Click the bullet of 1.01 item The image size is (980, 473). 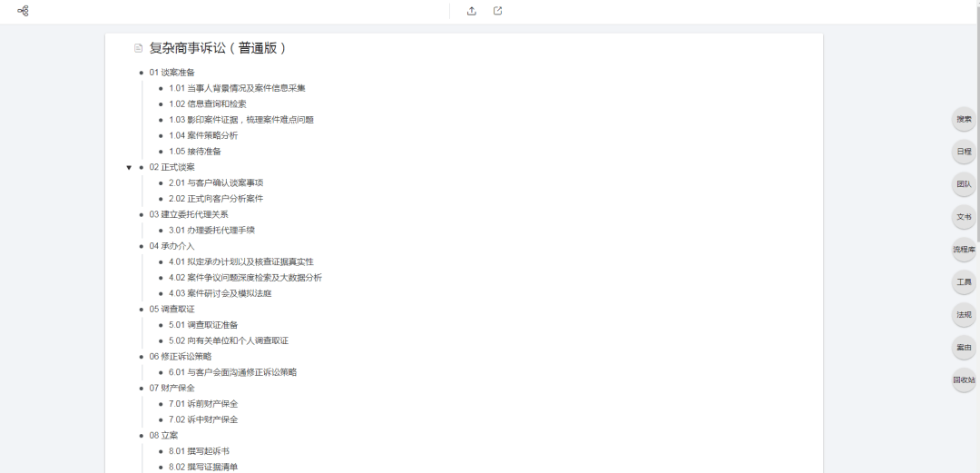click(162, 88)
